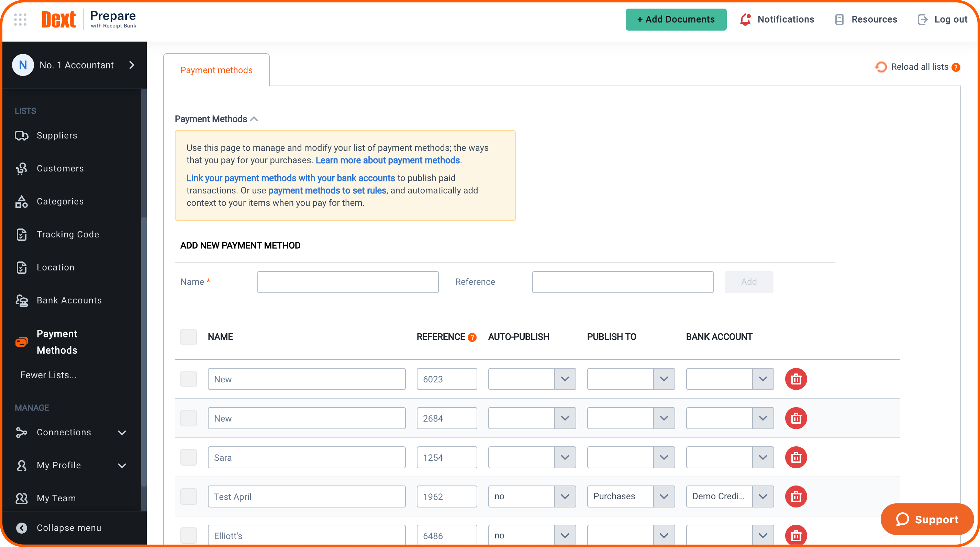Delete the Test April payment method
This screenshot has width=980, height=547.
click(796, 496)
